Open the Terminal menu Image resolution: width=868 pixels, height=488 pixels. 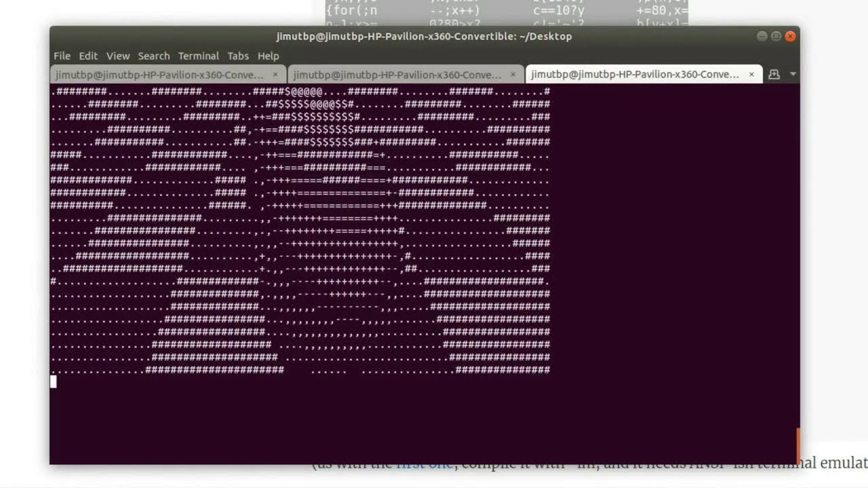point(198,56)
